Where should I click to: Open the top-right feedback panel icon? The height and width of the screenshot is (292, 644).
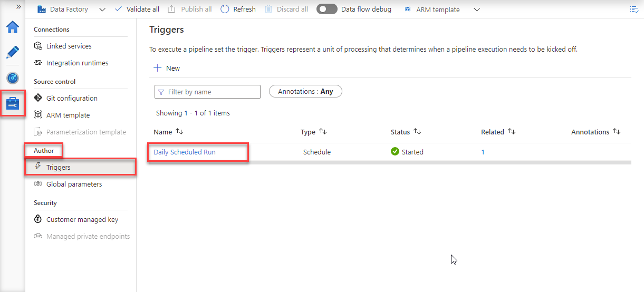[634, 9]
